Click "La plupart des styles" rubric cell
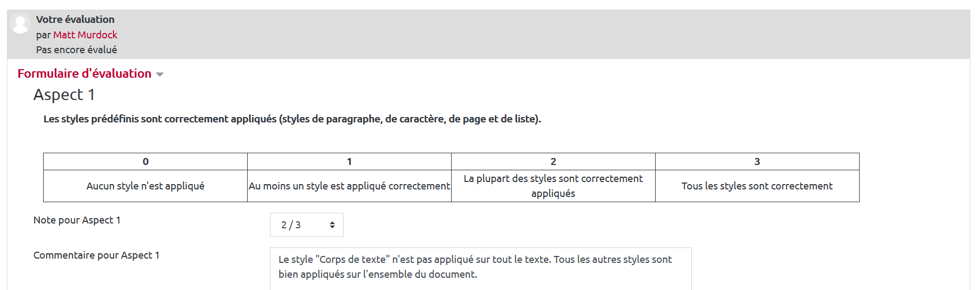980x290 pixels. point(553,186)
